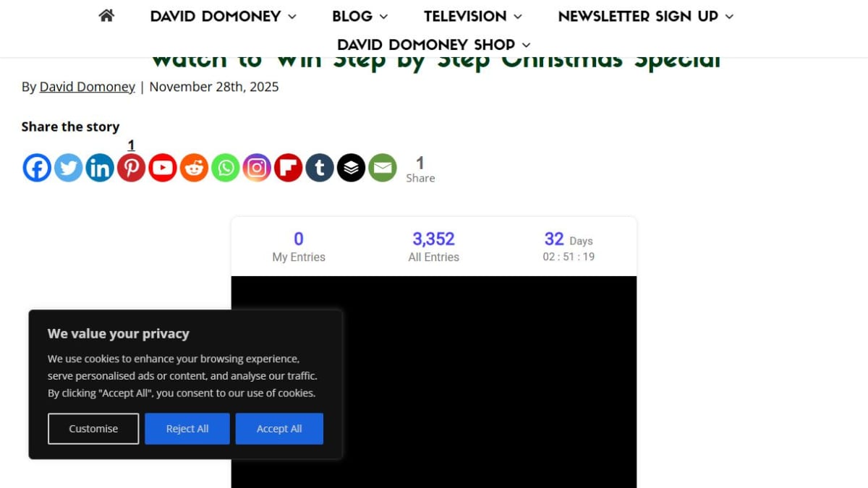The height and width of the screenshot is (488, 868).
Task: Share the story on Flipboard
Action: (x=288, y=168)
